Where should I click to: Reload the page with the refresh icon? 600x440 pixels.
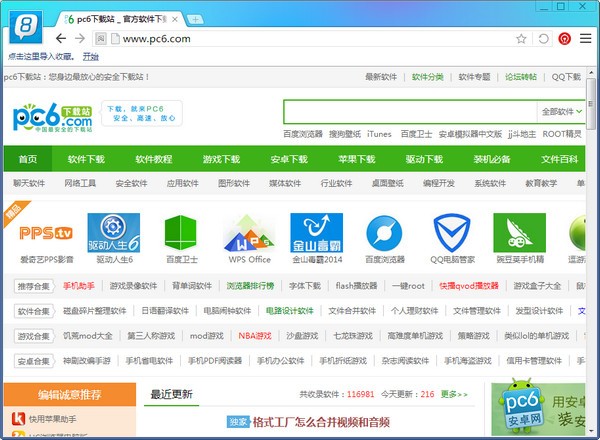[543, 39]
